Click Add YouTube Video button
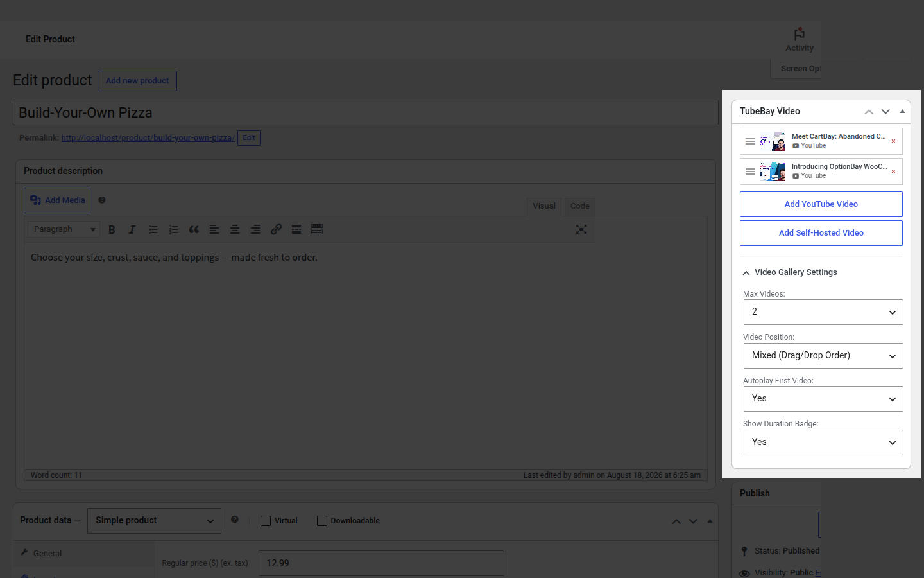This screenshot has height=578, width=924. click(x=821, y=204)
